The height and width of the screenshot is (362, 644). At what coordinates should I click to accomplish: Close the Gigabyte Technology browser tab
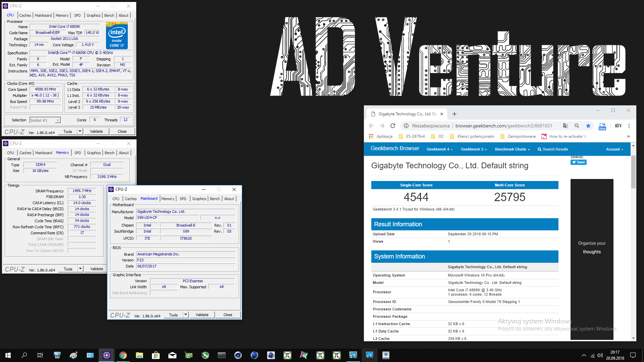pos(442,114)
